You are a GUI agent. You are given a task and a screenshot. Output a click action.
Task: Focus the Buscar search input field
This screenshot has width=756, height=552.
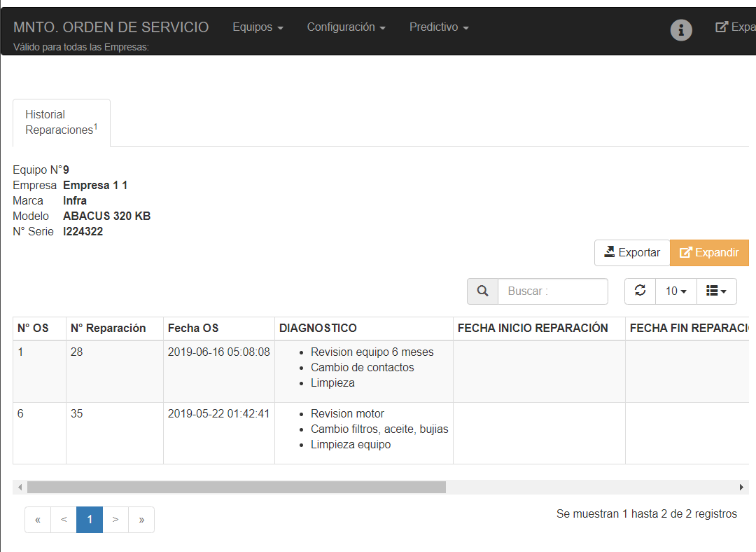(552, 291)
